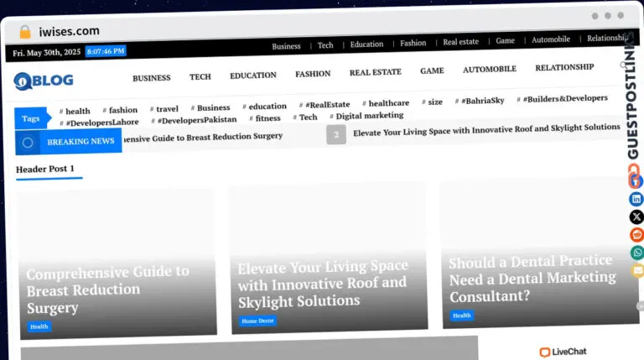The height and width of the screenshot is (360, 644).
Task: Click the Home Decor category badge
Action: (x=257, y=321)
